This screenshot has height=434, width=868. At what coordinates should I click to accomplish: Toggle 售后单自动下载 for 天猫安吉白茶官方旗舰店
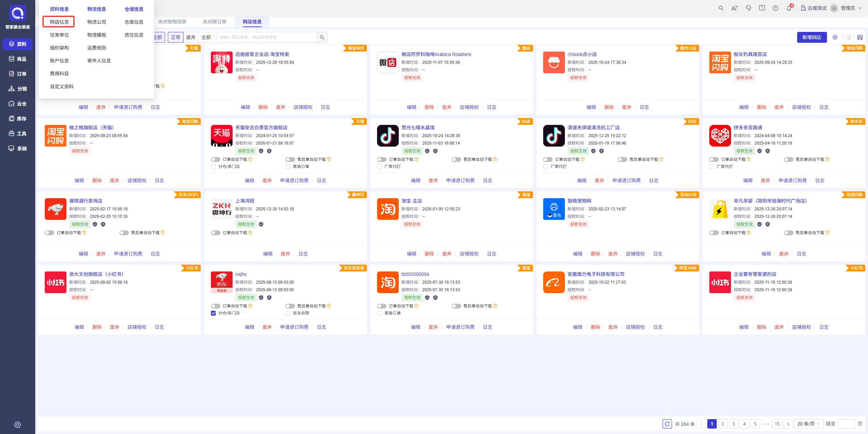click(290, 159)
